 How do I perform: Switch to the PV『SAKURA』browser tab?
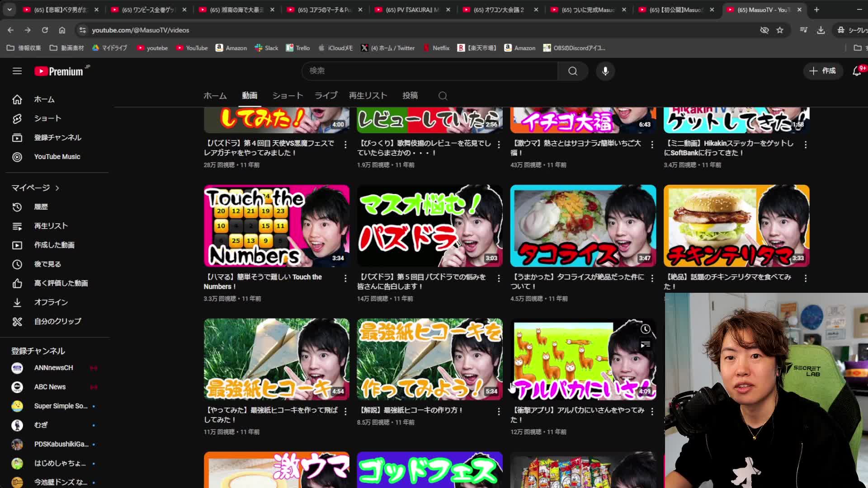point(412,9)
